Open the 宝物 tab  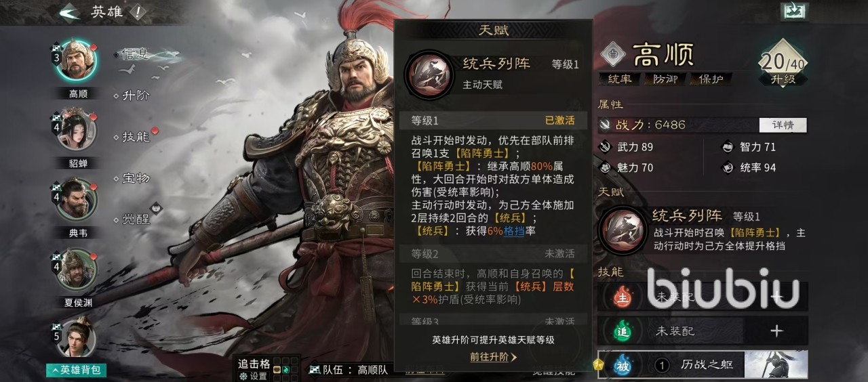coord(135,178)
